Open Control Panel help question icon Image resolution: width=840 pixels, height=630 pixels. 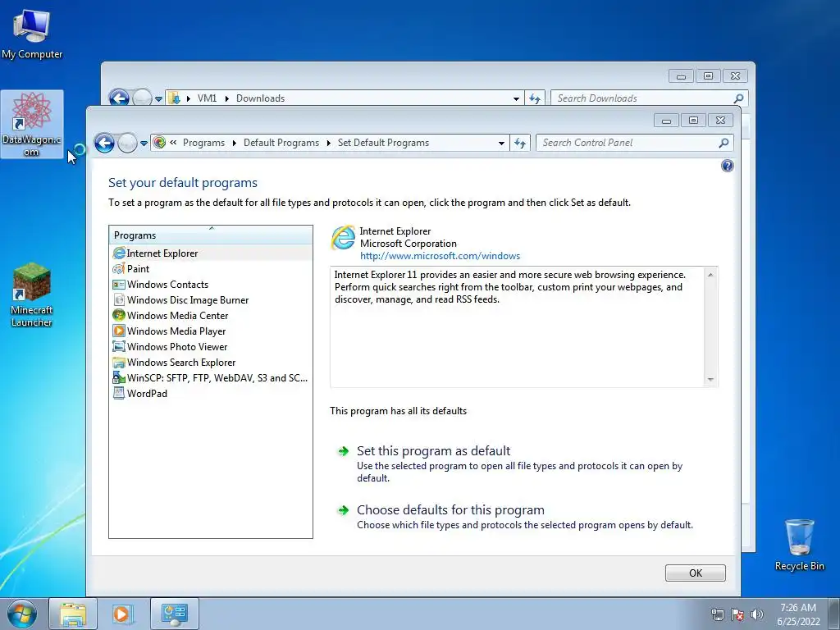[727, 166]
